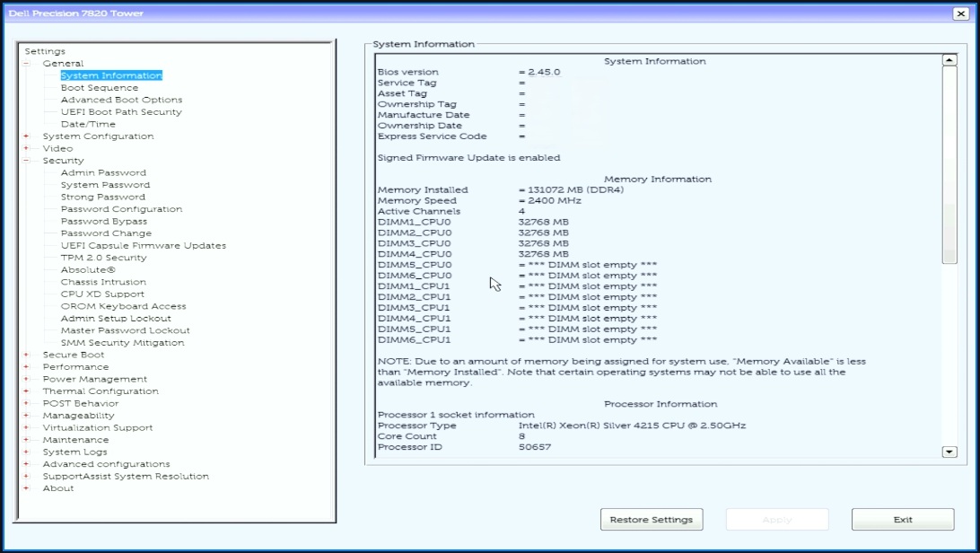Expand the Power Management node
980x553 pixels.
[26, 380]
